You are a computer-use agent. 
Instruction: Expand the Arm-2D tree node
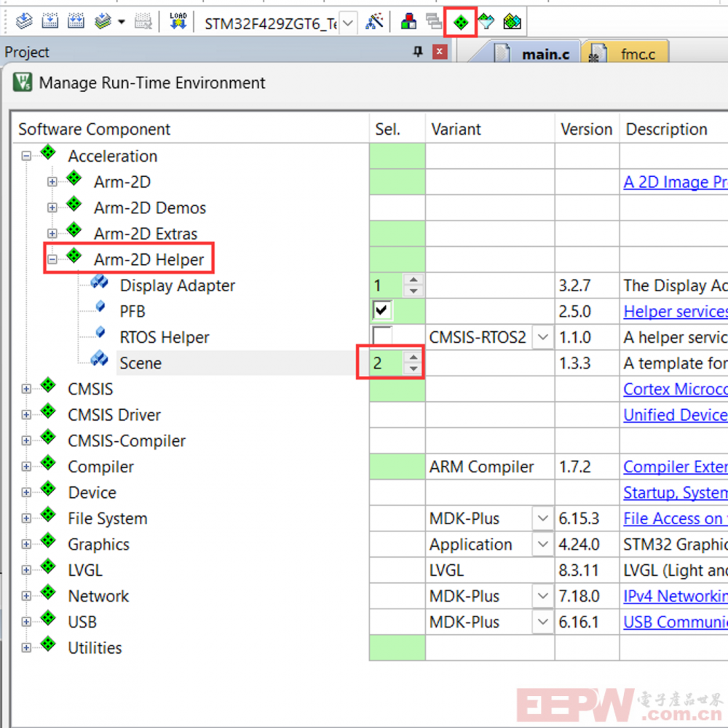(x=52, y=182)
